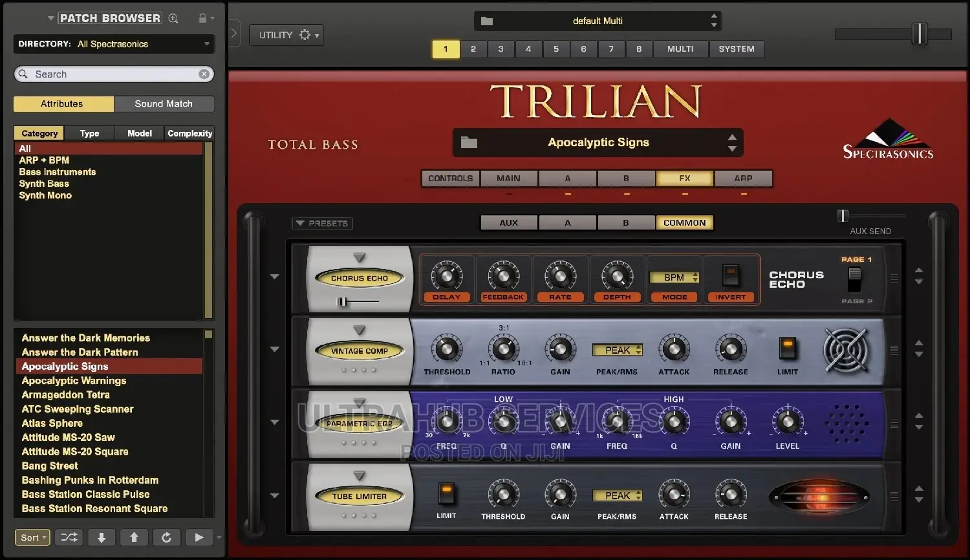Open the default Multi folder icon
Screen dimensions: 970x560
pyautogui.click(x=487, y=21)
